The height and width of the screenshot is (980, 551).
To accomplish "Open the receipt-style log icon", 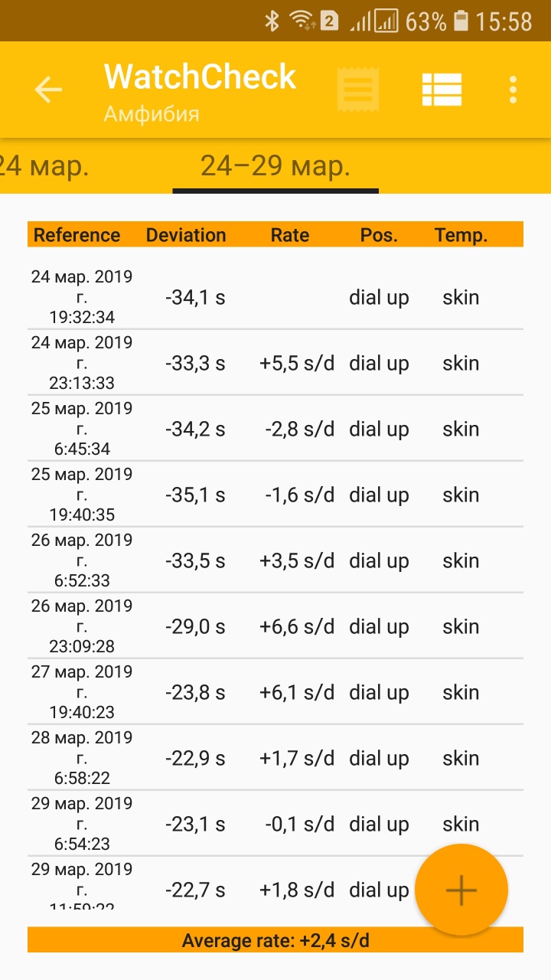I will click(358, 90).
